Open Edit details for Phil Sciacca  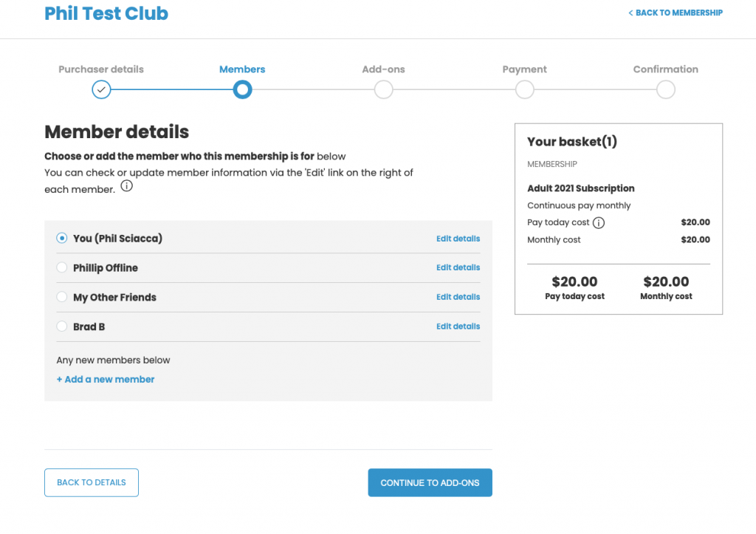[458, 239]
